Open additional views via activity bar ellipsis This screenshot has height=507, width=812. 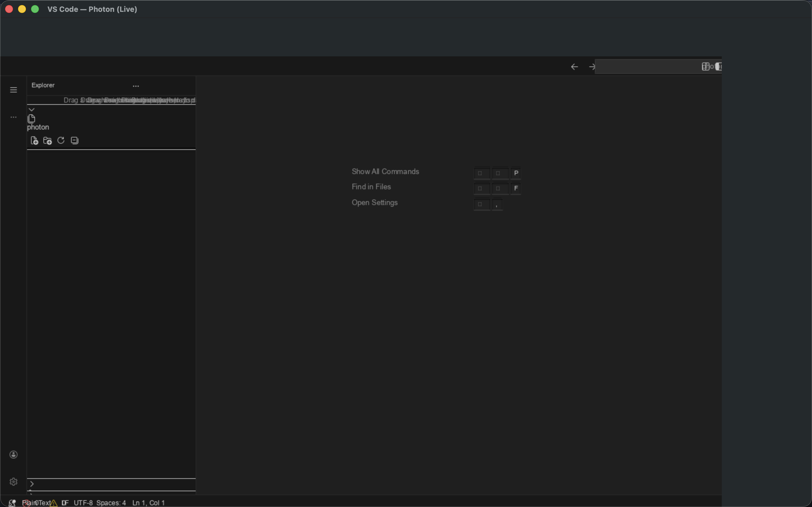(14, 117)
